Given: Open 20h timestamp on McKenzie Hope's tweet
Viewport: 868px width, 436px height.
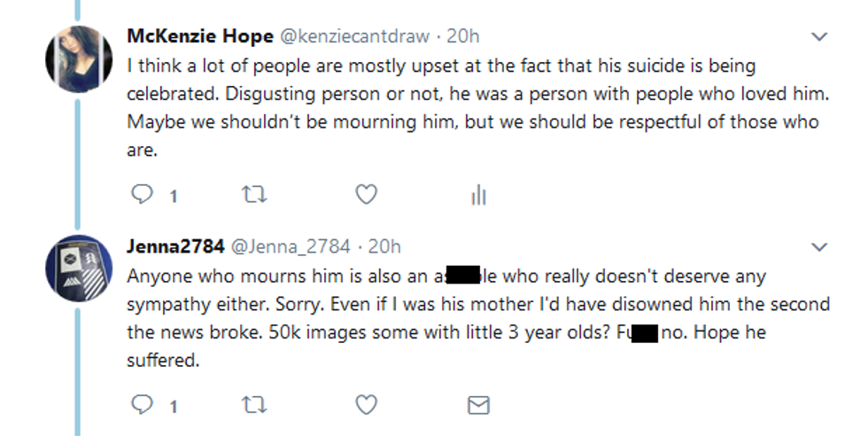Looking at the screenshot, I should (462, 36).
